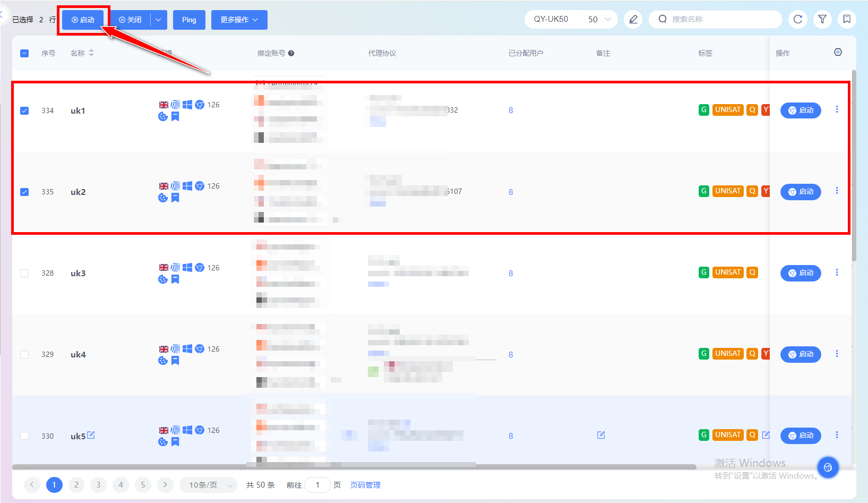Click the bookmark icon in top right

click(x=847, y=20)
